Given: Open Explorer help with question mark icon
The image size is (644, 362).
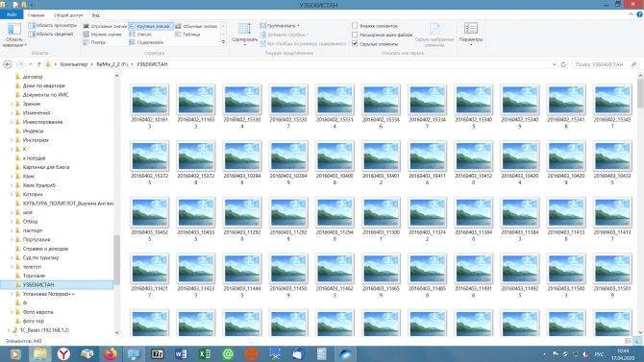Looking at the screenshot, I should (639, 14).
